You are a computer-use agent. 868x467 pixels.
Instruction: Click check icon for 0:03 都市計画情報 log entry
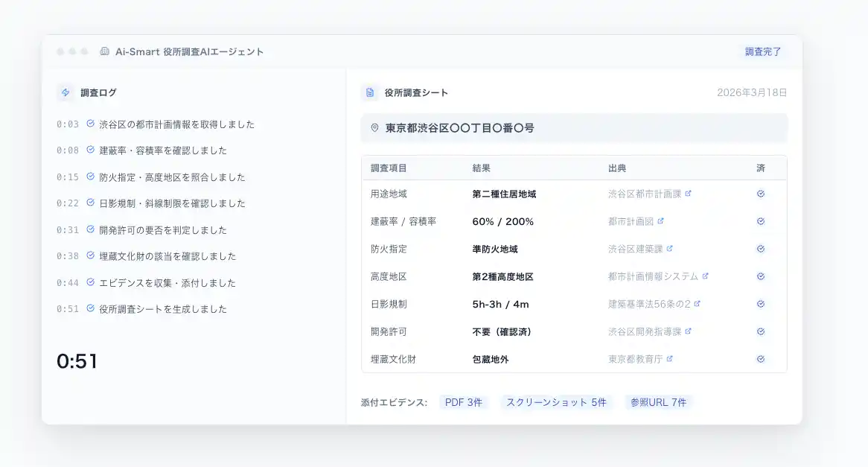90,124
